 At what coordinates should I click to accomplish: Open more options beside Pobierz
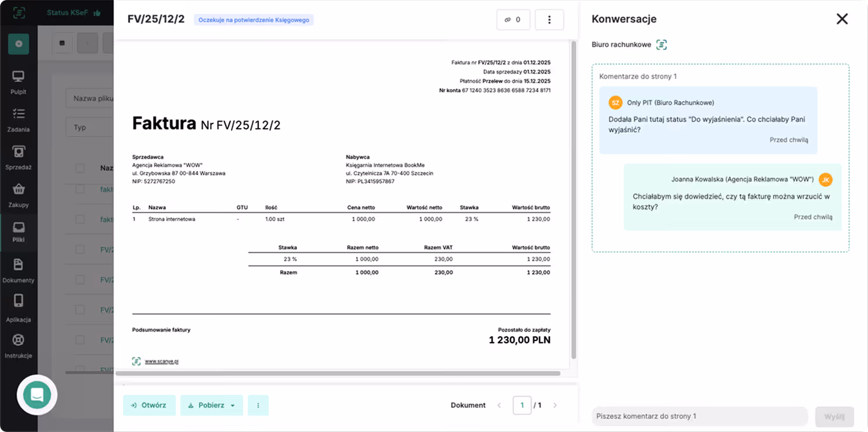(x=258, y=405)
